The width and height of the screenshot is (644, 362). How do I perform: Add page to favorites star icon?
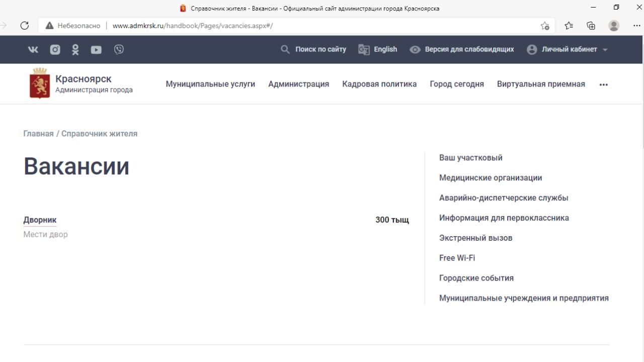pos(545,26)
